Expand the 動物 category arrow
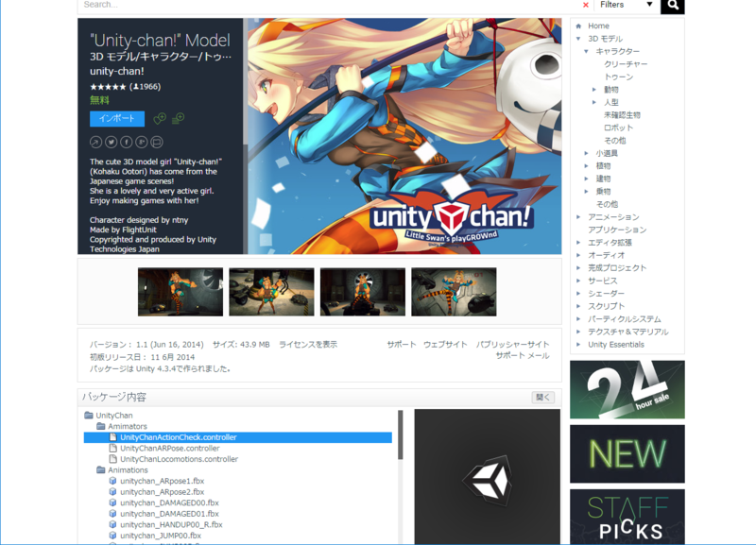The image size is (756, 545). (594, 90)
